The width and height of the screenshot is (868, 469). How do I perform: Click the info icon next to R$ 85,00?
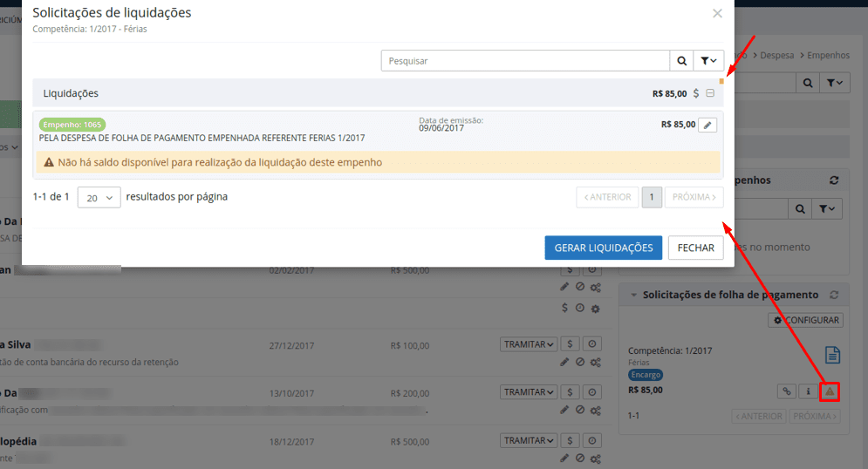coord(808,391)
